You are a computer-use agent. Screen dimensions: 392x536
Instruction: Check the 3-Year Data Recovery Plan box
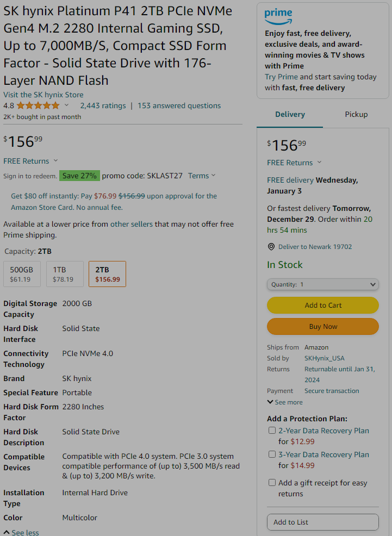[272, 454]
